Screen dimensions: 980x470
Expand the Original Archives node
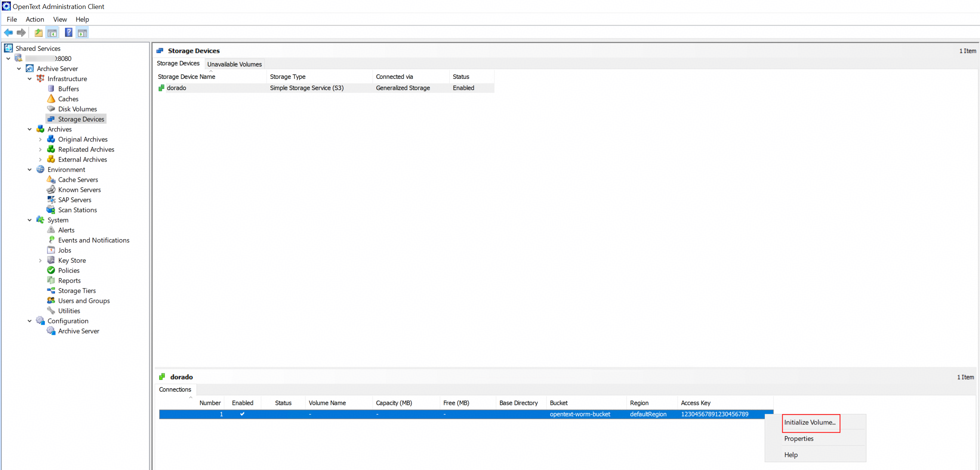coord(40,140)
